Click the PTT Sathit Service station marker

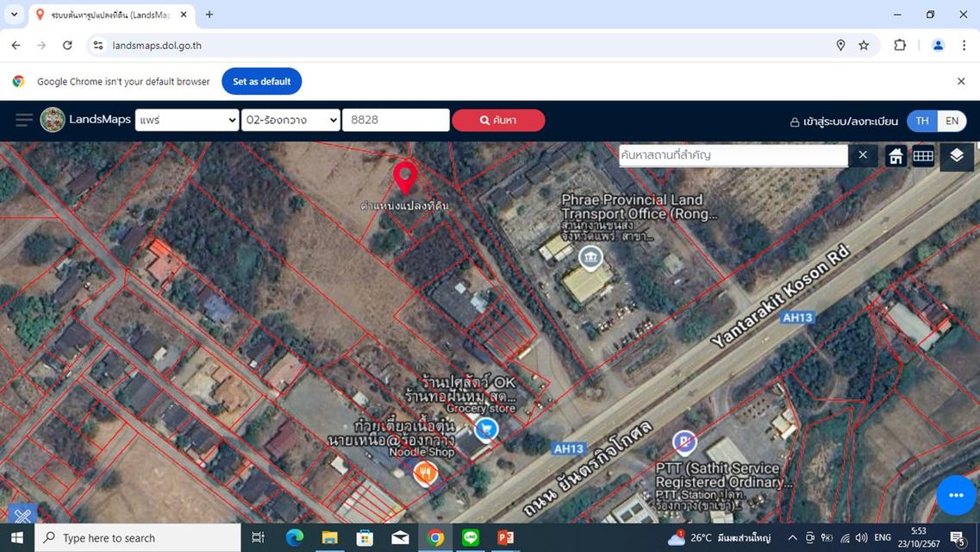684,442
